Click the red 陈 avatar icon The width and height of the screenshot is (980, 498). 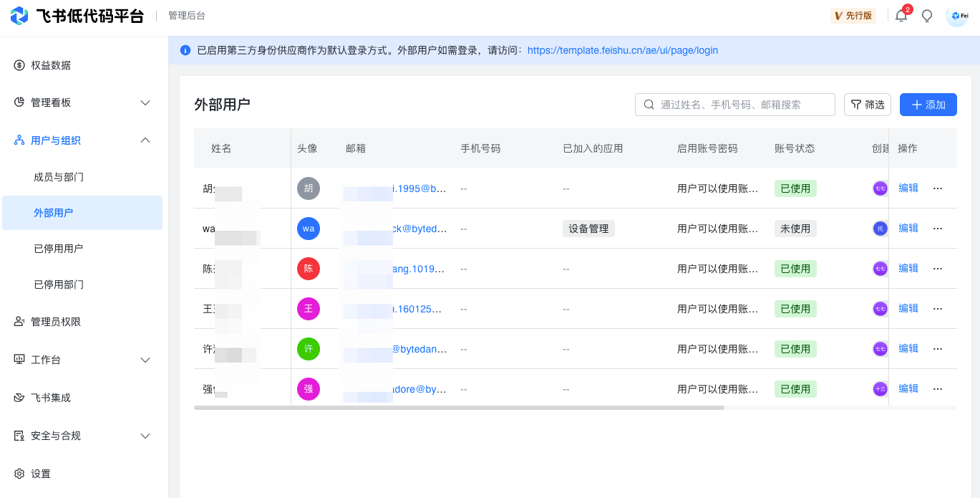(309, 269)
